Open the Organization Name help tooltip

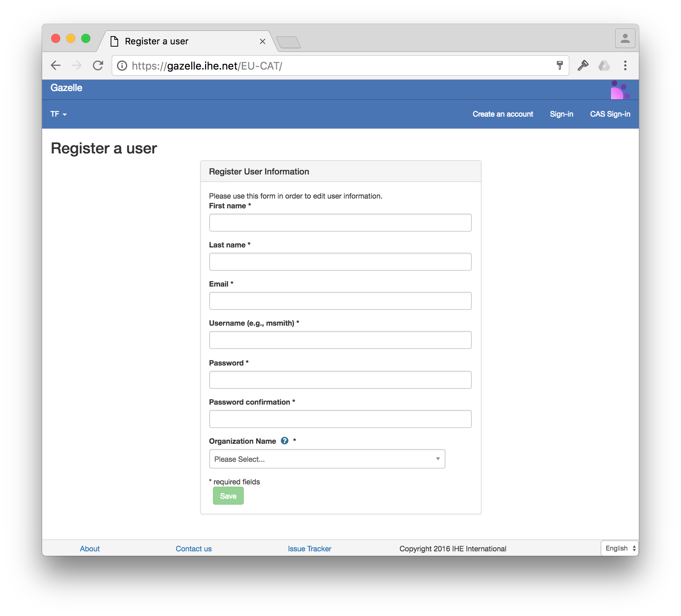point(285,441)
